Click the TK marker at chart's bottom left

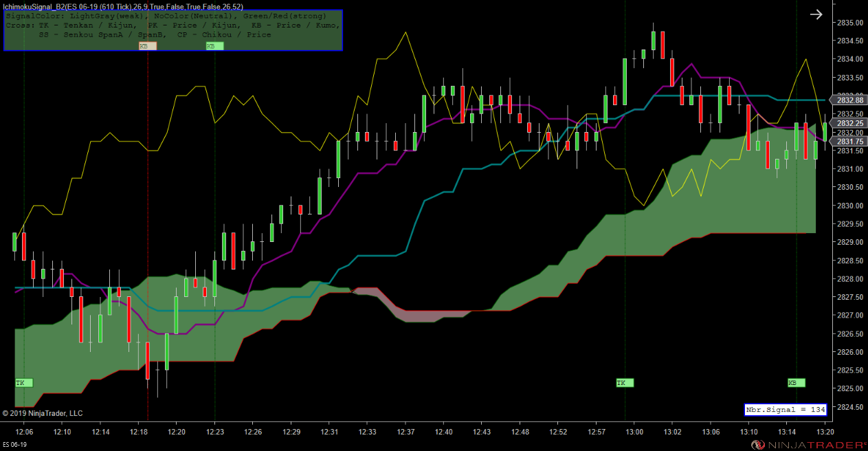tap(23, 382)
